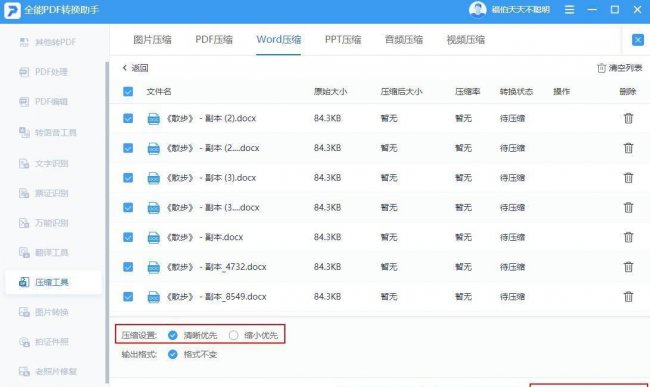Delete the 副本 (2).docx row via trash icon

coord(628,118)
